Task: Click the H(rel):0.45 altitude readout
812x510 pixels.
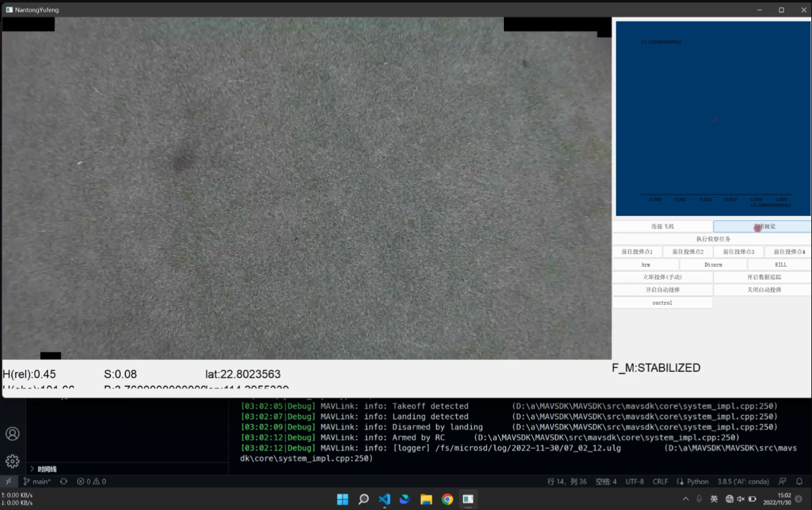Action: click(x=29, y=374)
